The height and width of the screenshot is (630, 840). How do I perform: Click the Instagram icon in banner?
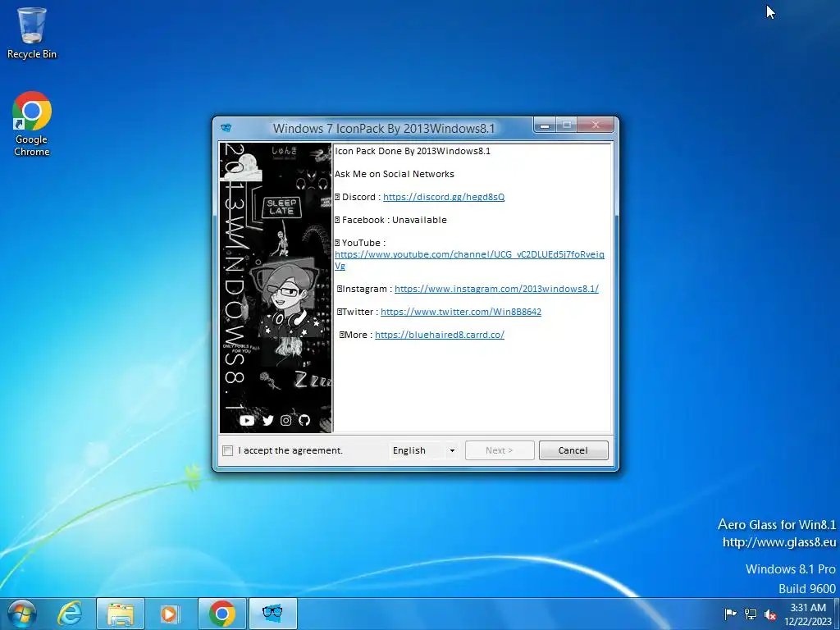pyautogui.click(x=286, y=421)
